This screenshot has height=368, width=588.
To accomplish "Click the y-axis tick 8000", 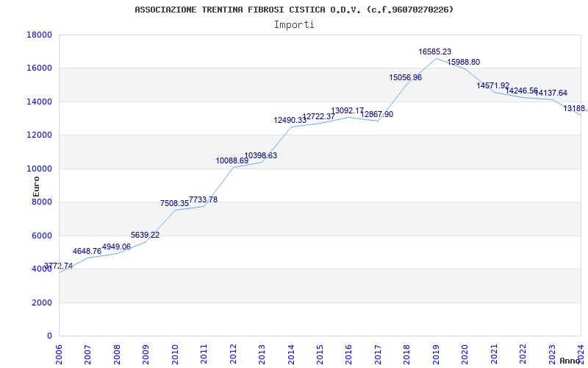I will pyautogui.click(x=42, y=202).
